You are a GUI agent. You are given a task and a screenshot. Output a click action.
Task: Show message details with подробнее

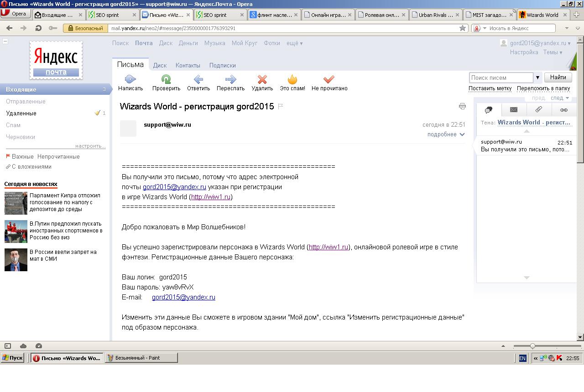point(446,134)
